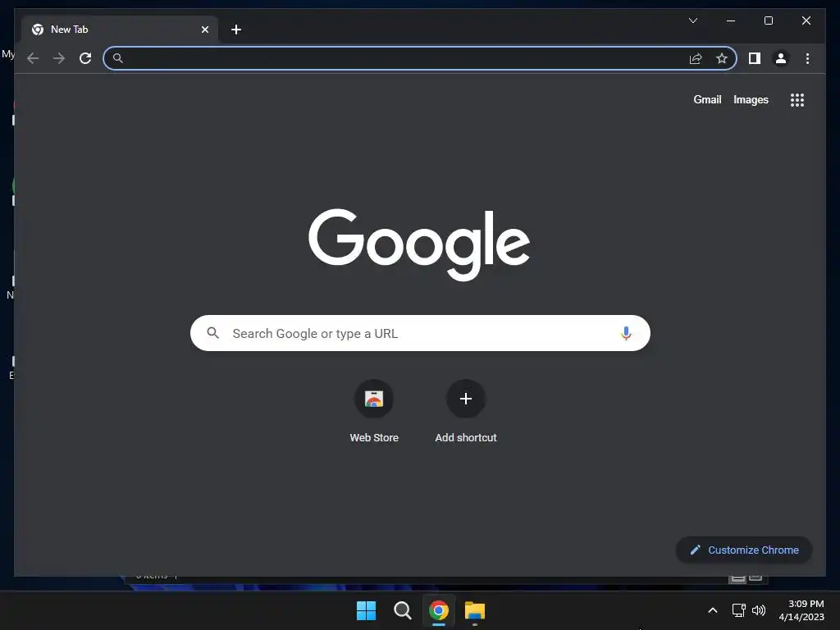Open Customize Chrome button

coord(743,550)
